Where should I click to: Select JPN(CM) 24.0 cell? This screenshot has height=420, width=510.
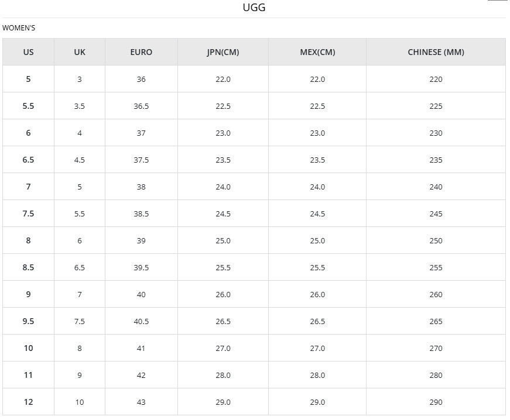tap(223, 187)
